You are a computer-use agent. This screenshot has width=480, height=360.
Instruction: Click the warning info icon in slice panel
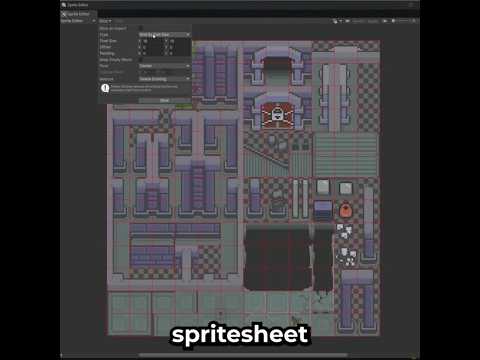point(105,88)
